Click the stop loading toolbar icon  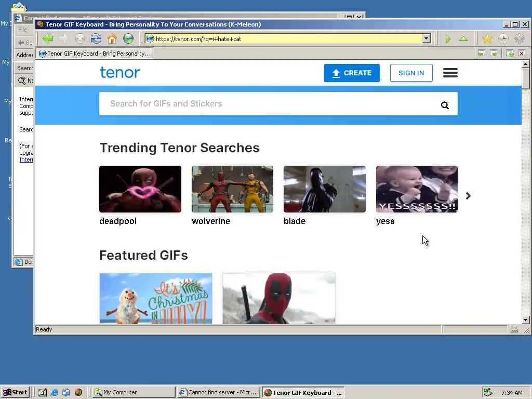pyautogui.click(x=79, y=38)
